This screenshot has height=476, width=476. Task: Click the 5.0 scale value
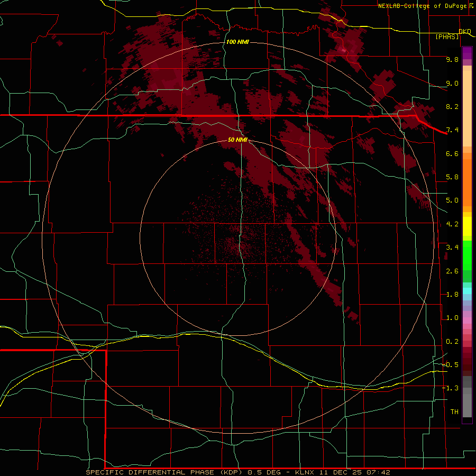(x=452, y=200)
